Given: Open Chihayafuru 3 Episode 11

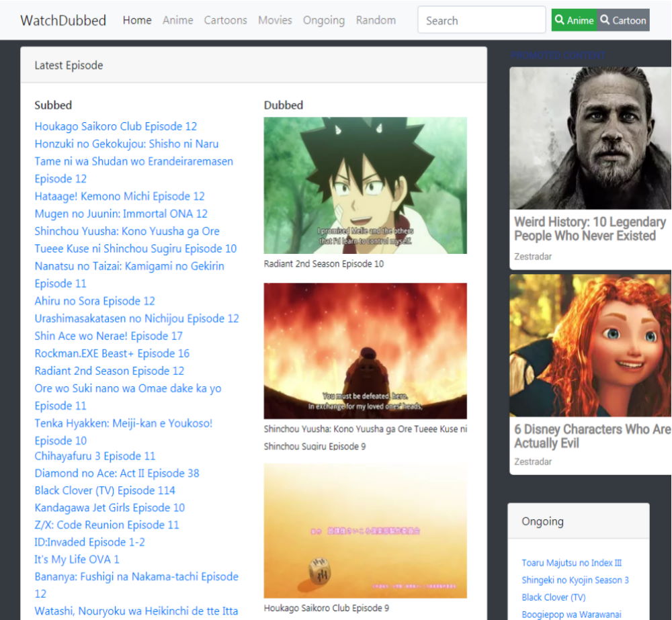Looking at the screenshot, I should click(x=95, y=456).
